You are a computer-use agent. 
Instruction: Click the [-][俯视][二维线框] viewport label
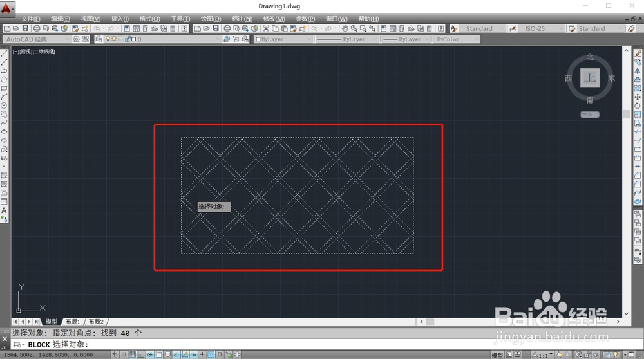point(33,51)
